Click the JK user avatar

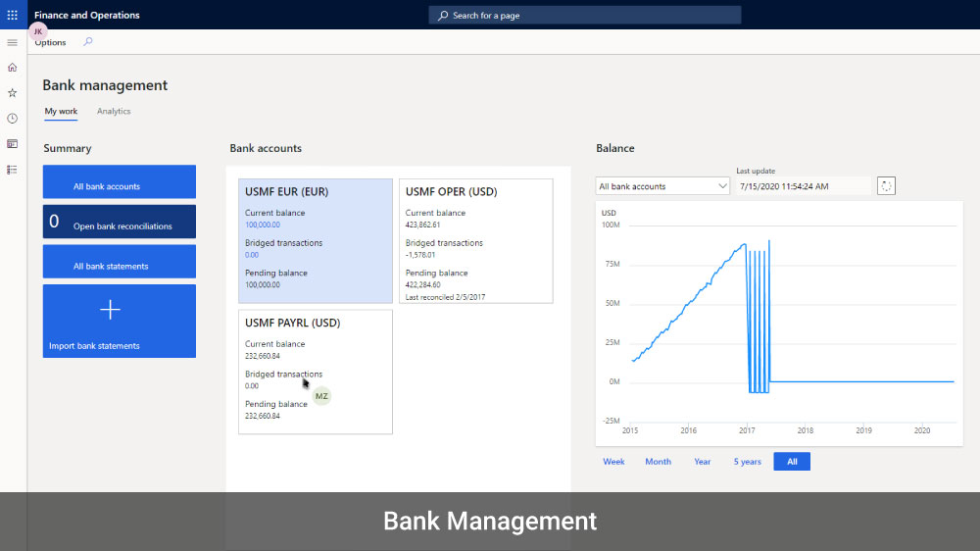(38, 31)
